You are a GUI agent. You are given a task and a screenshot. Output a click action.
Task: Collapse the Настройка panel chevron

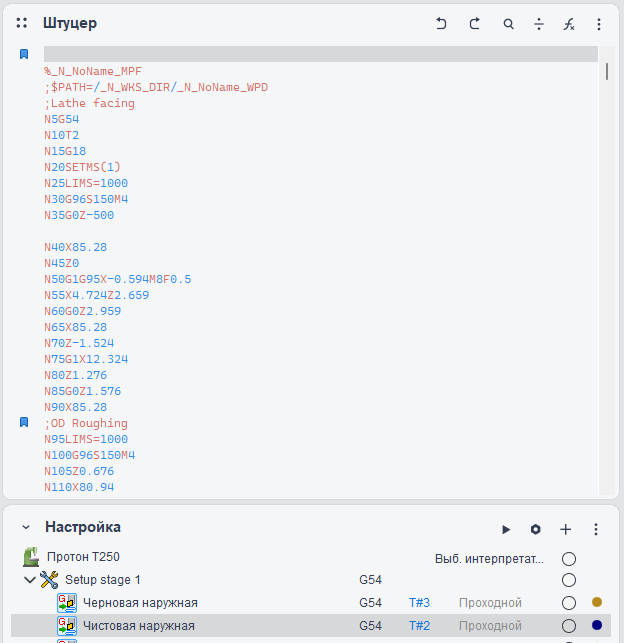tap(26, 528)
